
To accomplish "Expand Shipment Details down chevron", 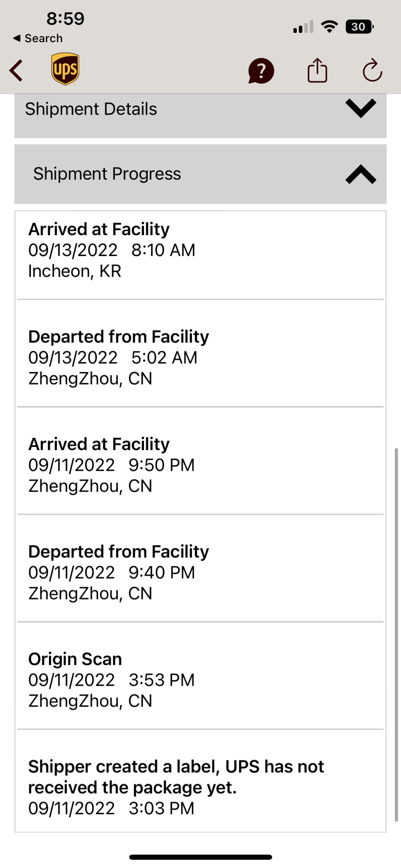I will (x=360, y=108).
